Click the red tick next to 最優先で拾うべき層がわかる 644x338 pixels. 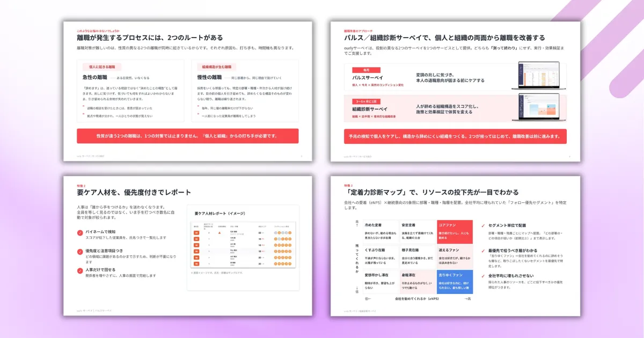[484, 251]
